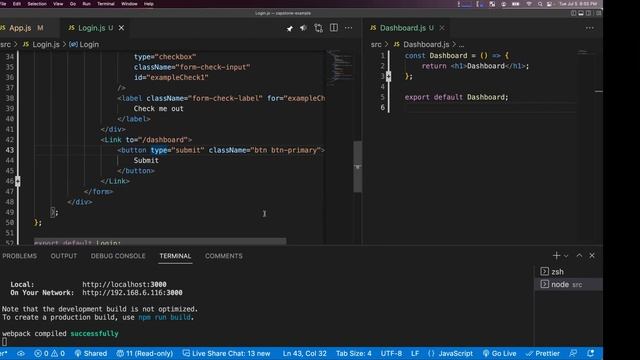Click the Login.js editor vertical scrollbar thumb
The height and width of the screenshot is (360, 640).
(358, 167)
